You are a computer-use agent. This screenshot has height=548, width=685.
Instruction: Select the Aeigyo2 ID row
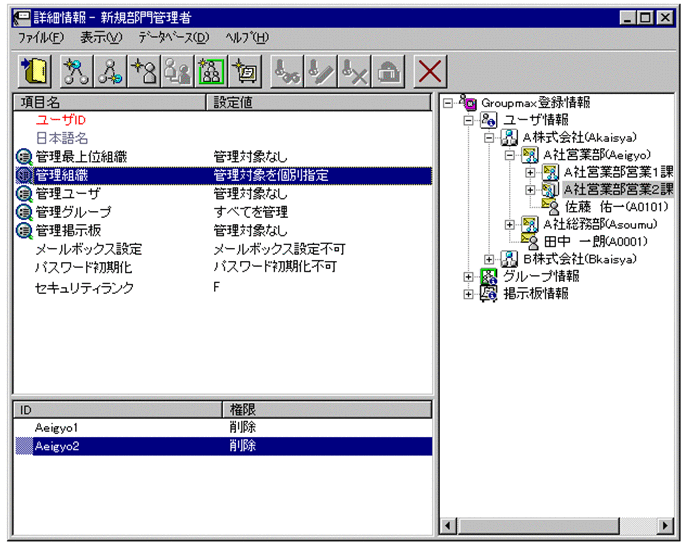(223, 446)
